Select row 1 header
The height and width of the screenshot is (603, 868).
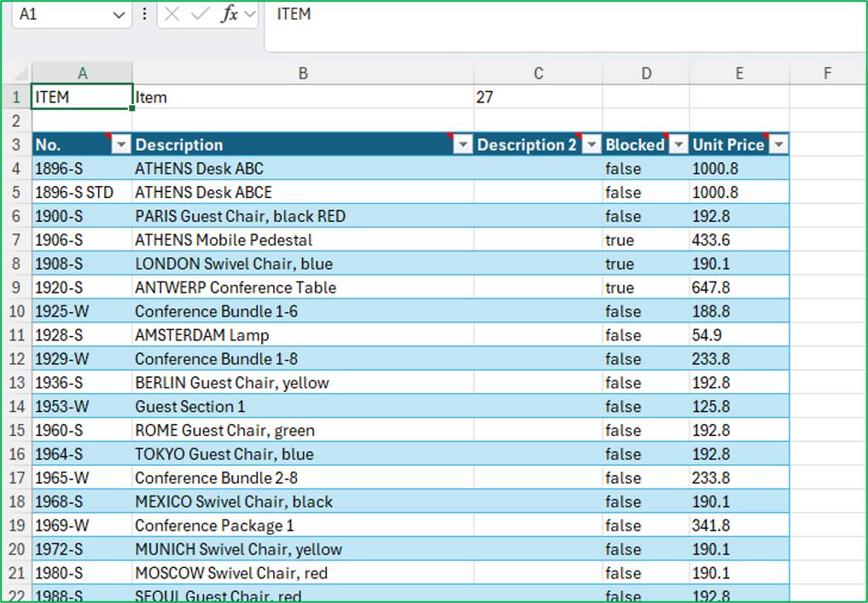(x=16, y=97)
